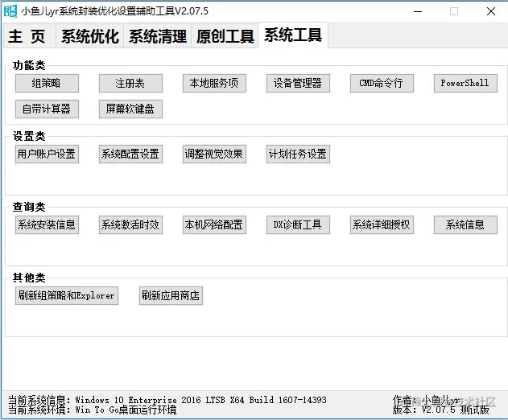Click 调整视觉效果 visual effects button

tap(214, 154)
